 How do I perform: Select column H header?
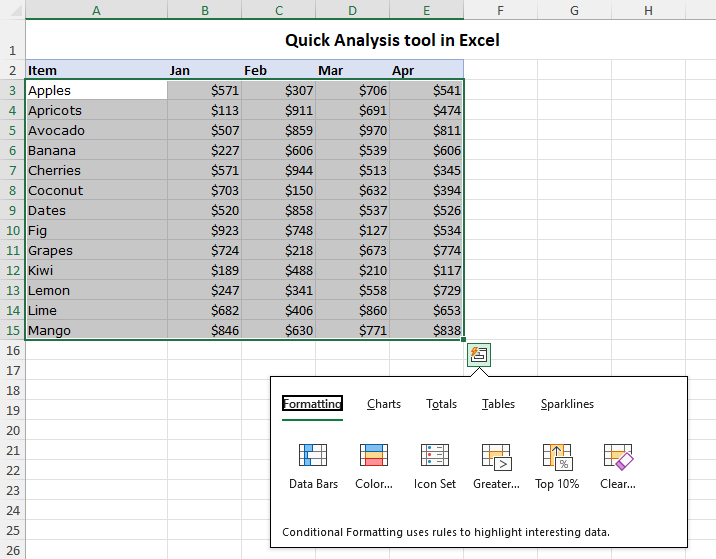(x=648, y=10)
